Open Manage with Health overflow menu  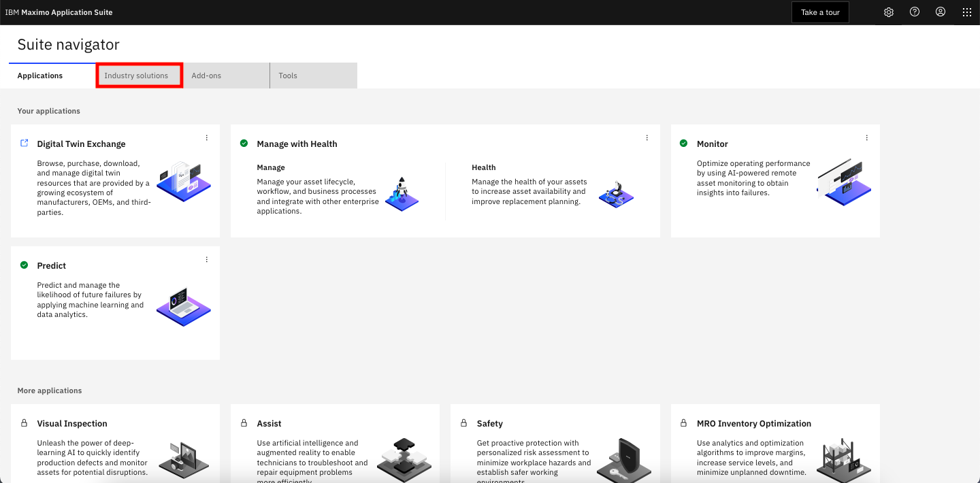pos(647,137)
